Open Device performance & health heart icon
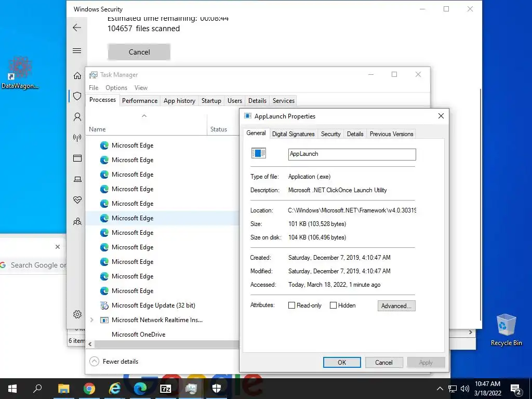 [77, 200]
